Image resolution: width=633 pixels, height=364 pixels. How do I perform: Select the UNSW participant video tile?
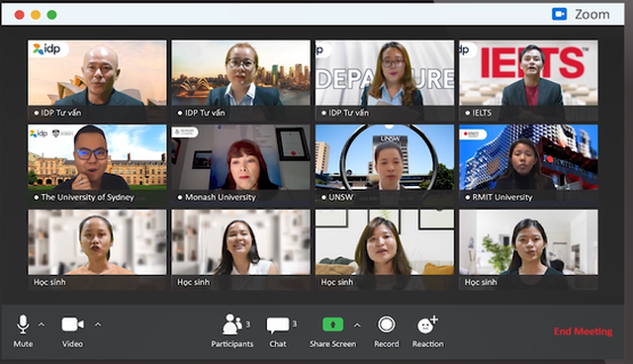385,164
